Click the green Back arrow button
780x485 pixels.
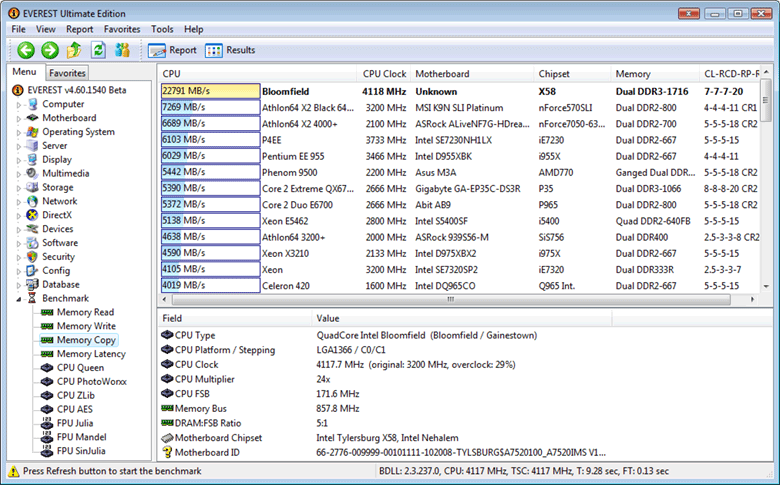26,50
